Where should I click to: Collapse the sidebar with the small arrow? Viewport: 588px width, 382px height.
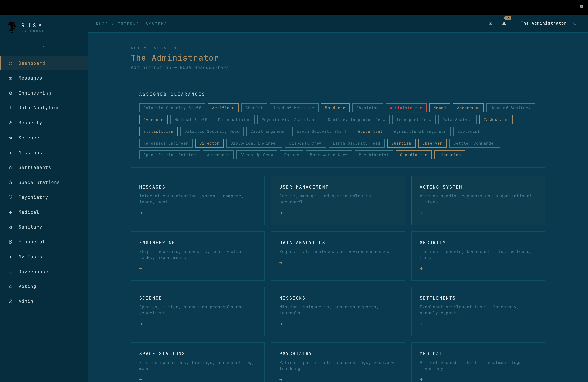(x=44, y=46)
